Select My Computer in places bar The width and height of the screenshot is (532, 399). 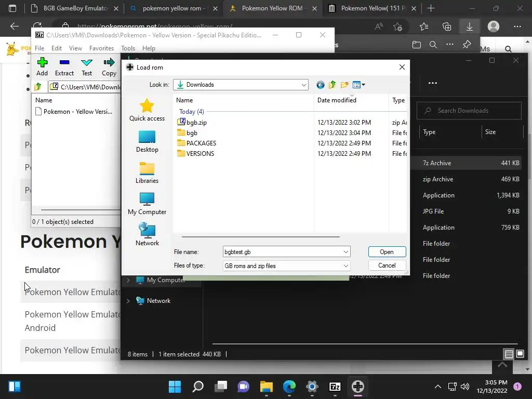[x=147, y=204]
